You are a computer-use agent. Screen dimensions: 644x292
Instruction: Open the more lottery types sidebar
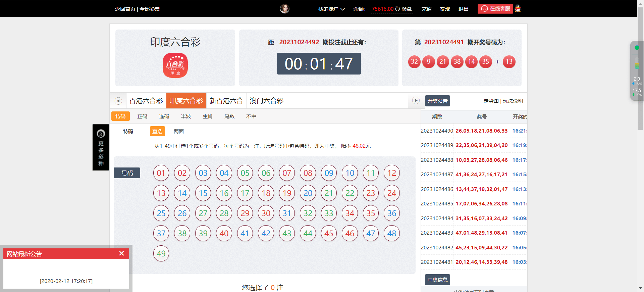click(x=101, y=148)
